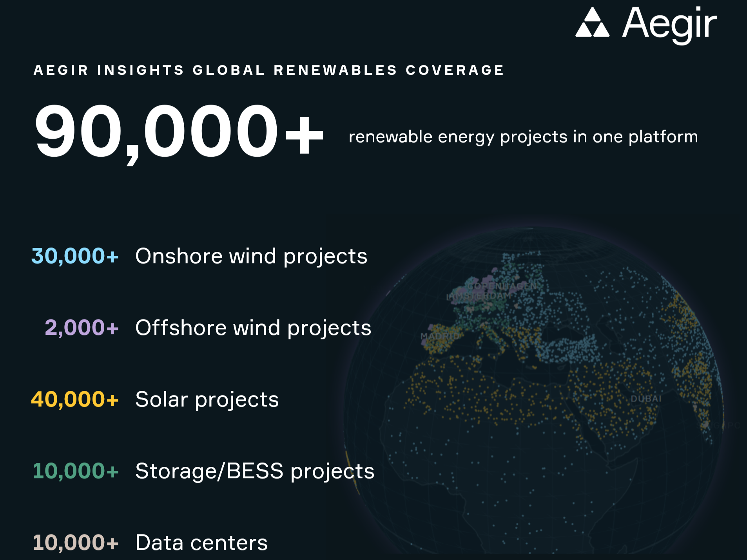
Task: Click the 'Offshore wind projects' label
Action: click(253, 328)
